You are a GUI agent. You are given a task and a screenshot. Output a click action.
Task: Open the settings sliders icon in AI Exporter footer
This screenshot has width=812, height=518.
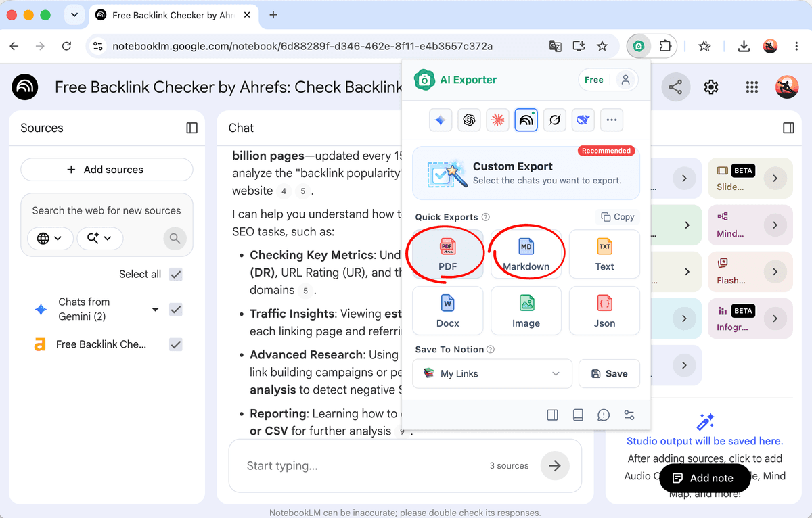click(629, 415)
